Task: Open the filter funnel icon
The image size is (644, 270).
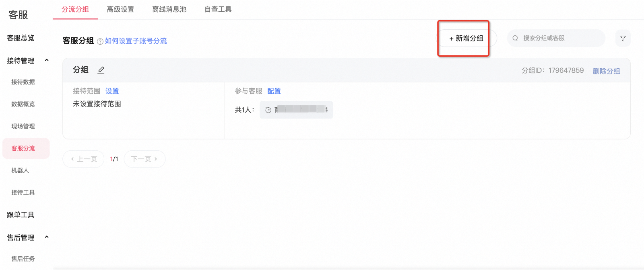Action: point(623,38)
